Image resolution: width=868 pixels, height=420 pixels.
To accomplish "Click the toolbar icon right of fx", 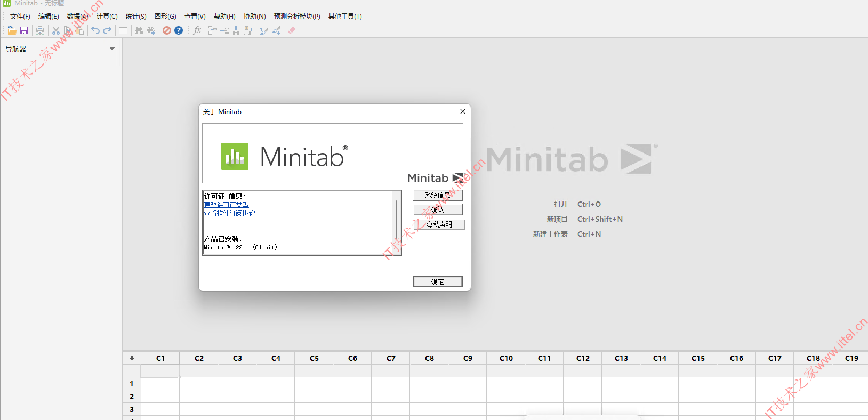I will pyautogui.click(x=212, y=30).
